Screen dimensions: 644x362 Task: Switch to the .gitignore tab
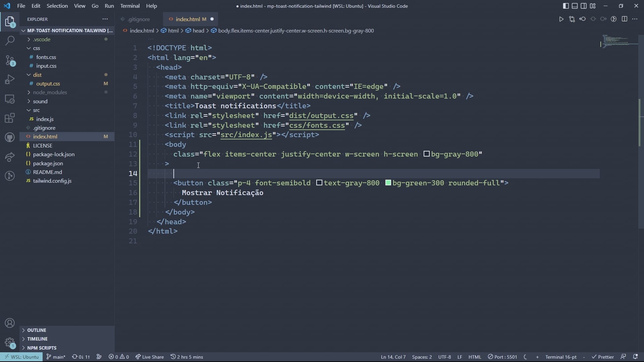[x=139, y=19]
